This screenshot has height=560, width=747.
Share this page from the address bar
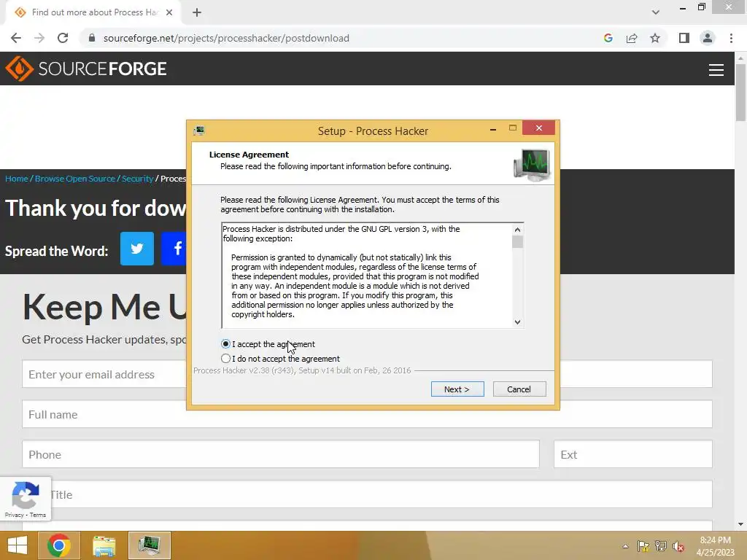(632, 38)
